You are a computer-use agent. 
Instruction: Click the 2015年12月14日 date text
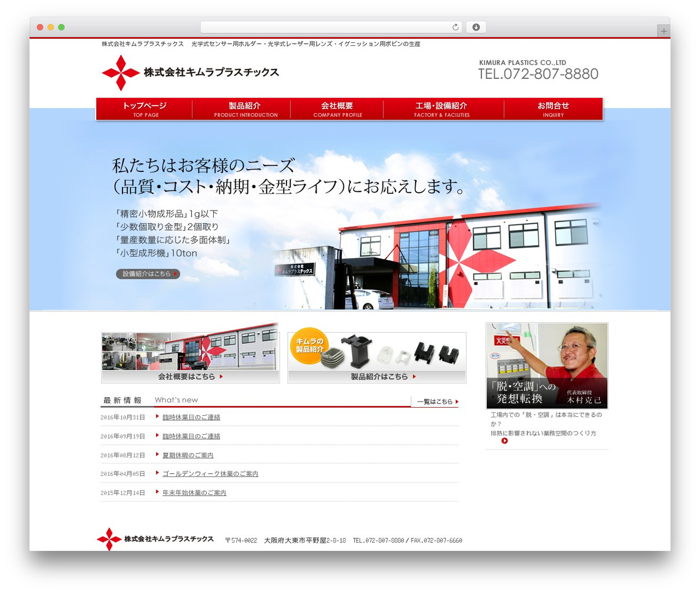point(123,493)
